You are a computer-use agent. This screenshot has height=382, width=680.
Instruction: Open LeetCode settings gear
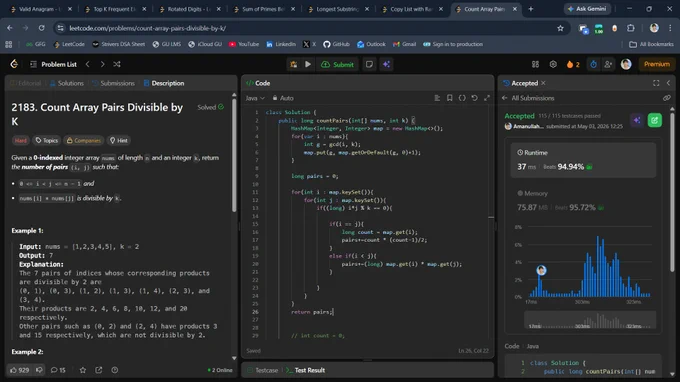pos(553,64)
